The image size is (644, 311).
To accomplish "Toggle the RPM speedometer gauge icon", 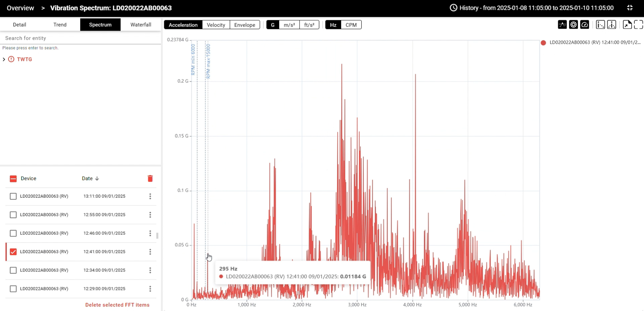I will 584,25.
